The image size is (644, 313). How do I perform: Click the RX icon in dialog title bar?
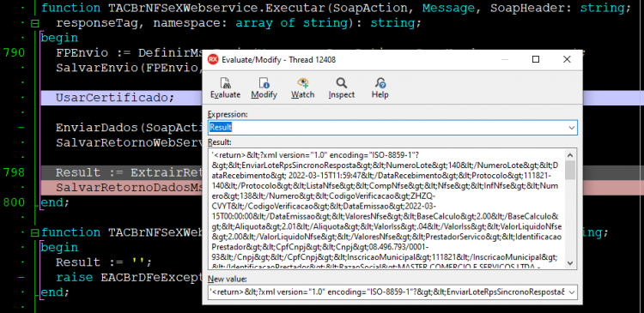(x=213, y=59)
